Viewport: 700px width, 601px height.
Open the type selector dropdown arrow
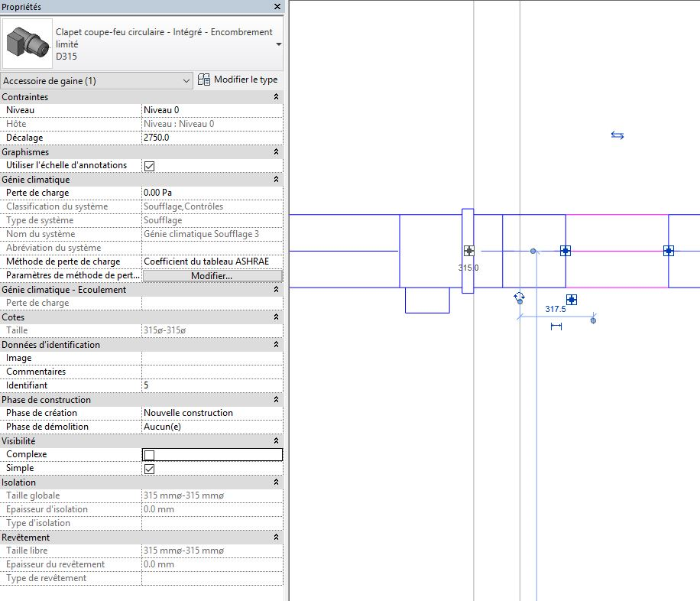278,44
